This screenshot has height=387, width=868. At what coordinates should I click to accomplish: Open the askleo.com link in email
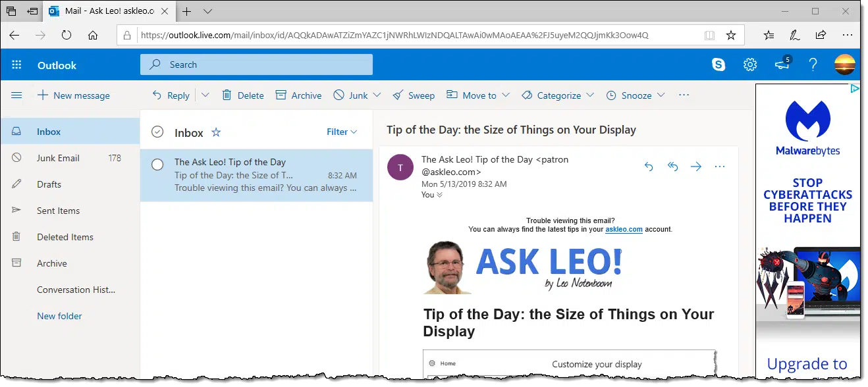[624, 230]
